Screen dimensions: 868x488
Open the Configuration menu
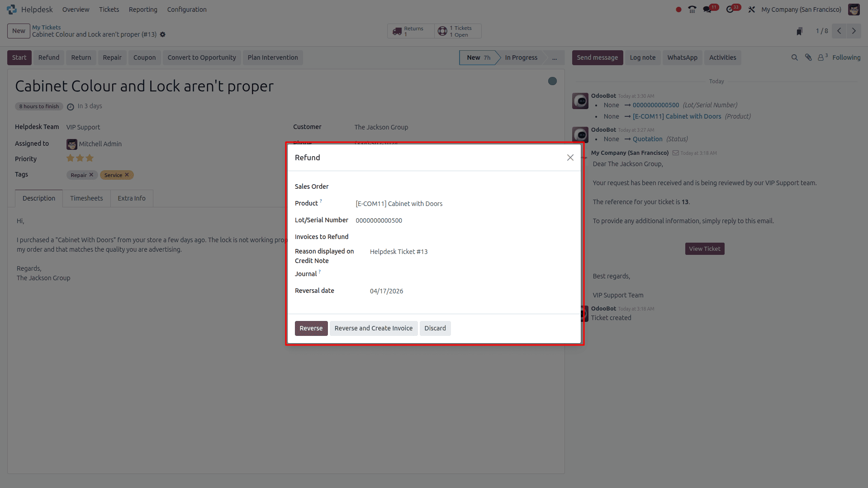click(x=187, y=10)
